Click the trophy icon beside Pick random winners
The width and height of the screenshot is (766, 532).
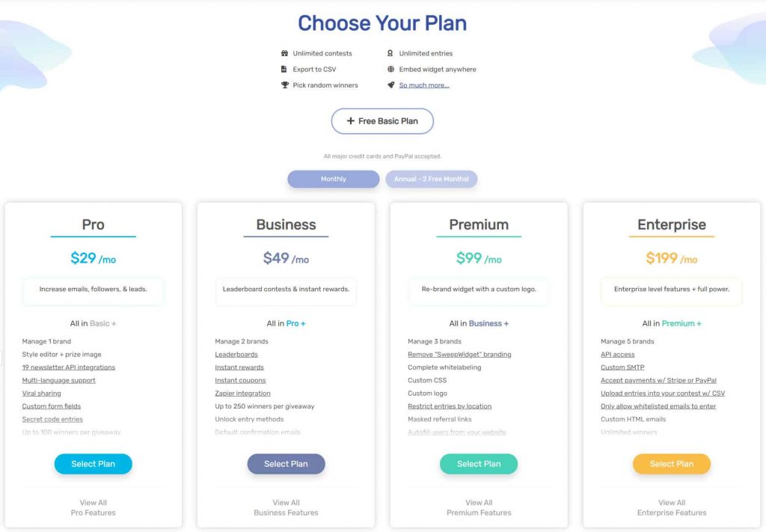pos(284,85)
